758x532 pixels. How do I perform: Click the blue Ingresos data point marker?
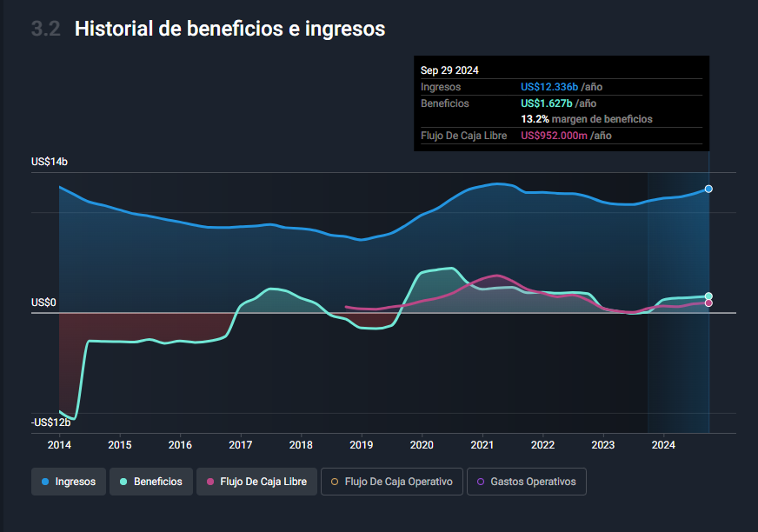pos(708,190)
